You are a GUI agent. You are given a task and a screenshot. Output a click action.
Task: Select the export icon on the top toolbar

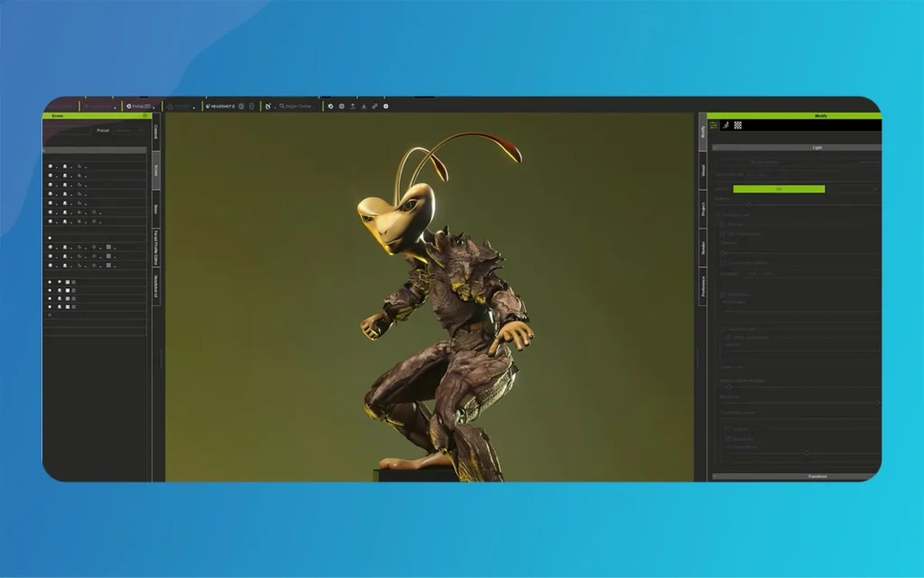click(x=352, y=106)
